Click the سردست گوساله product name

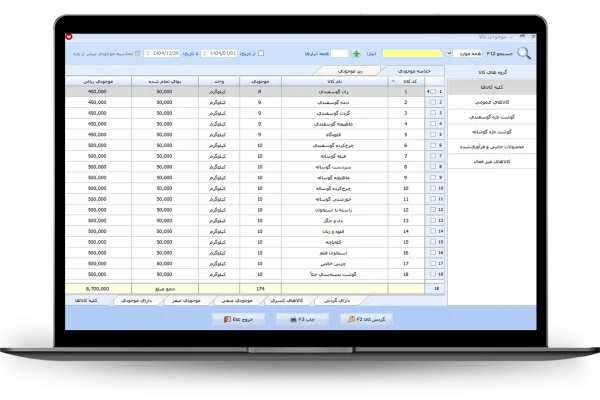(333, 167)
